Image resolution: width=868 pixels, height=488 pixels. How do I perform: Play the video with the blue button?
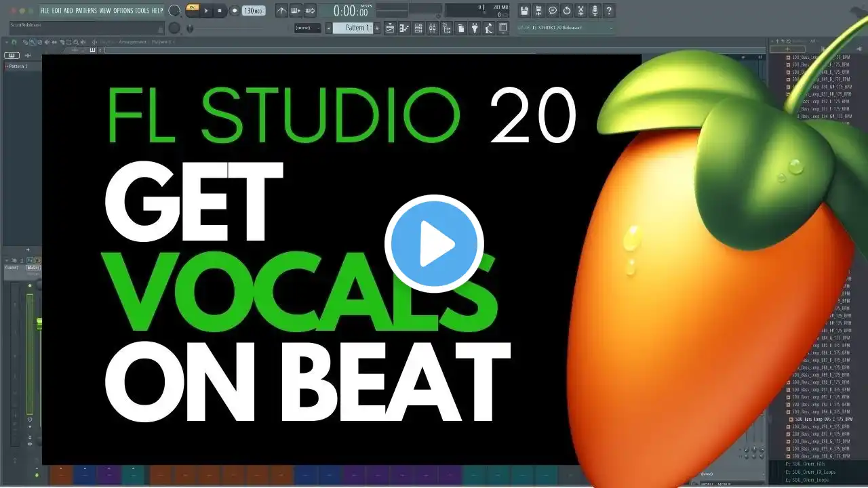pyautogui.click(x=434, y=244)
